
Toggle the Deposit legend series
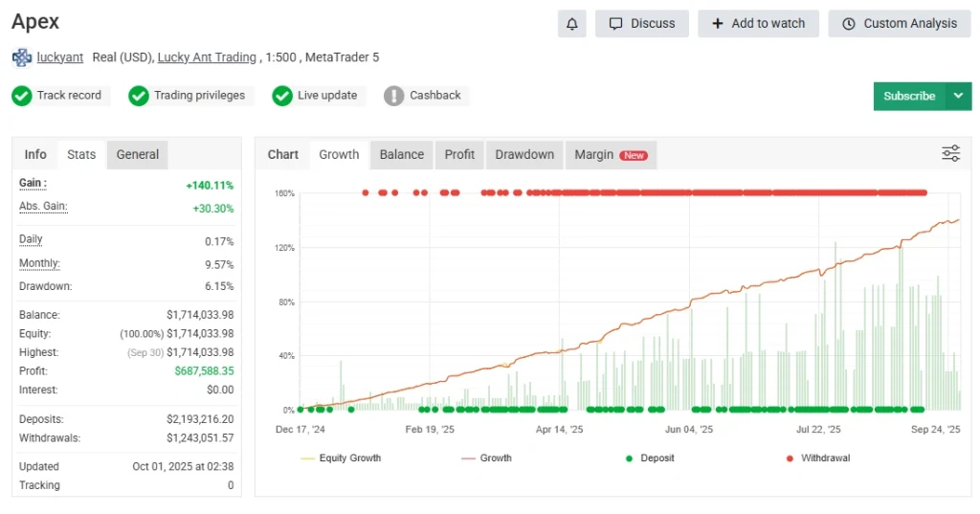pyautogui.click(x=650, y=458)
